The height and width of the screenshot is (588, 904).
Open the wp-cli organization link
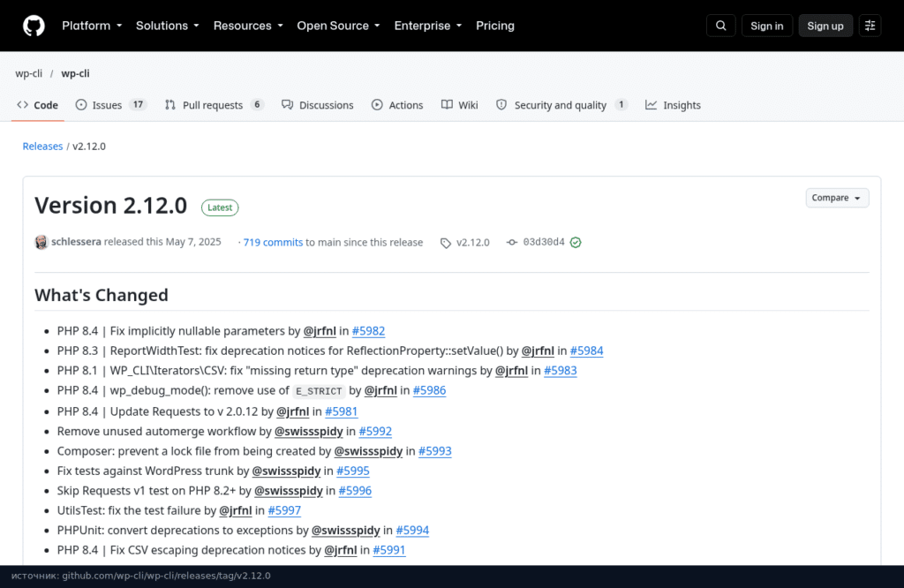pos(29,73)
